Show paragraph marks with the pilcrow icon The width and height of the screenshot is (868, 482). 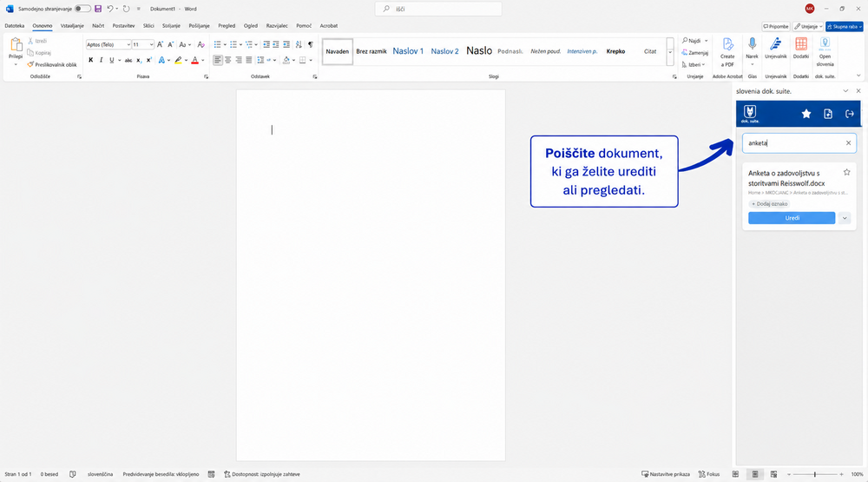(x=311, y=44)
